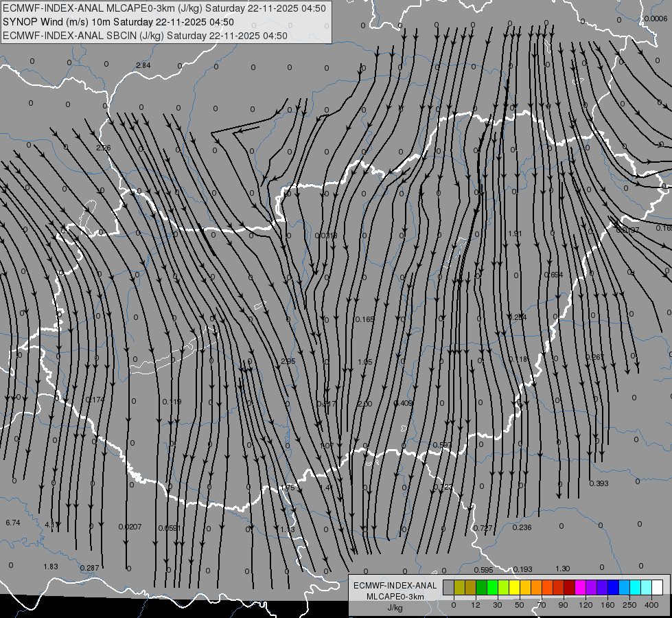Click the purple swatch after magenta
The height and width of the screenshot is (618, 672).
coord(592,587)
